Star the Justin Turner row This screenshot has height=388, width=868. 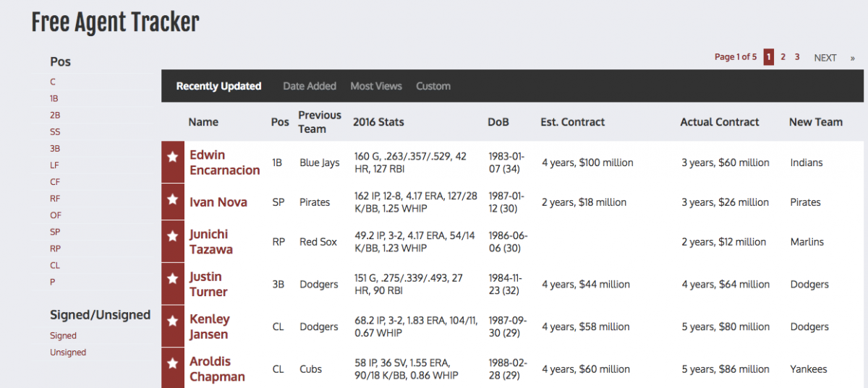(x=172, y=278)
